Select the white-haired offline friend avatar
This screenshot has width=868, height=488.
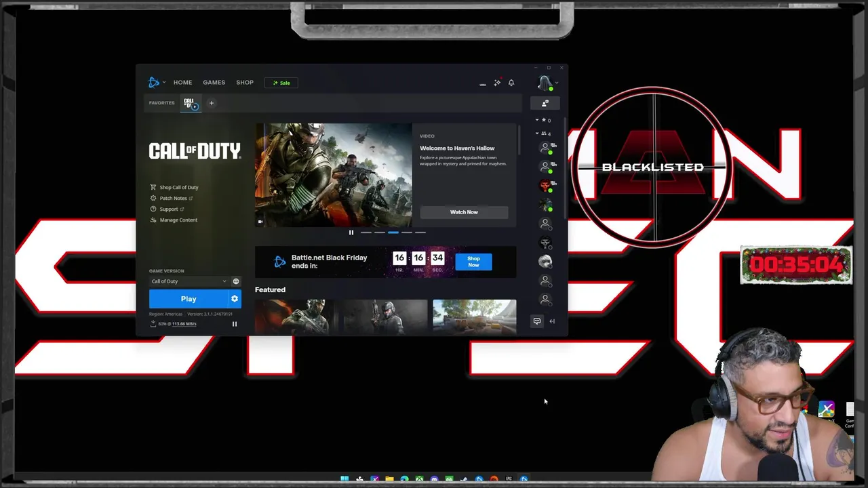(x=545, y=262)
